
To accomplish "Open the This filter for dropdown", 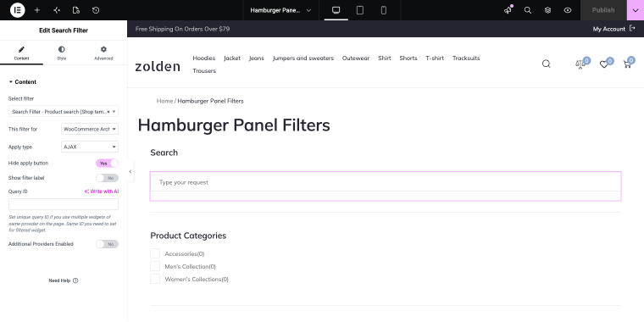I will tap(90, 129).
